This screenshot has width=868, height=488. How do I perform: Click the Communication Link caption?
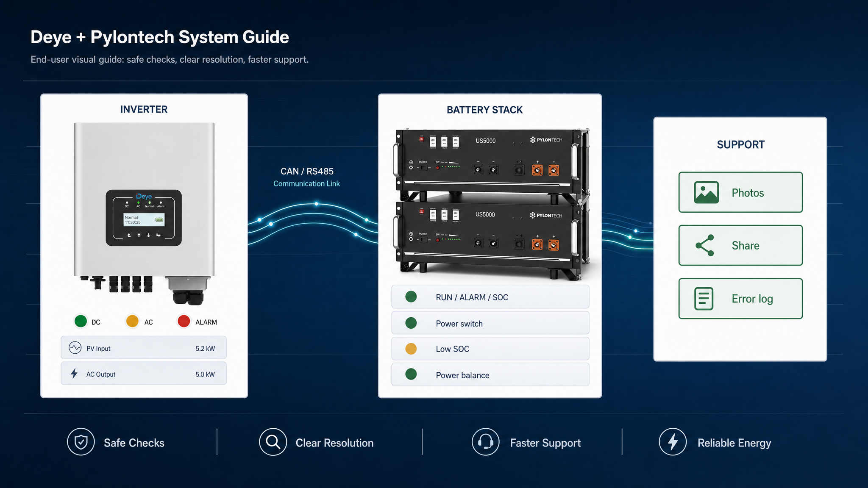pyautogui.click(x=306, y=183)
